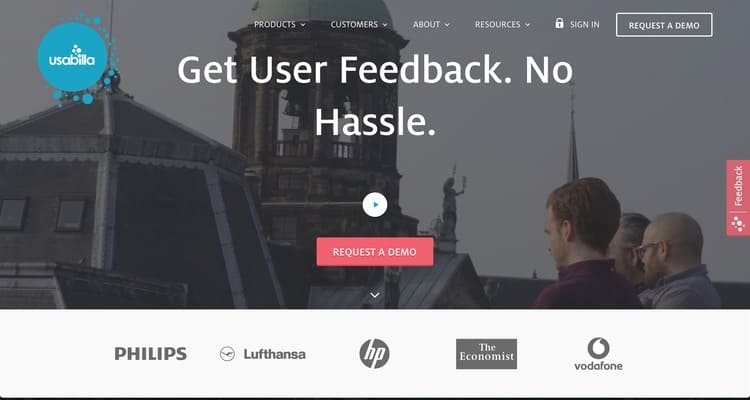This screenshot has height=400, width=750.
Task: Expand the About dropdown arrow
Action: click(x=447, y=25)
